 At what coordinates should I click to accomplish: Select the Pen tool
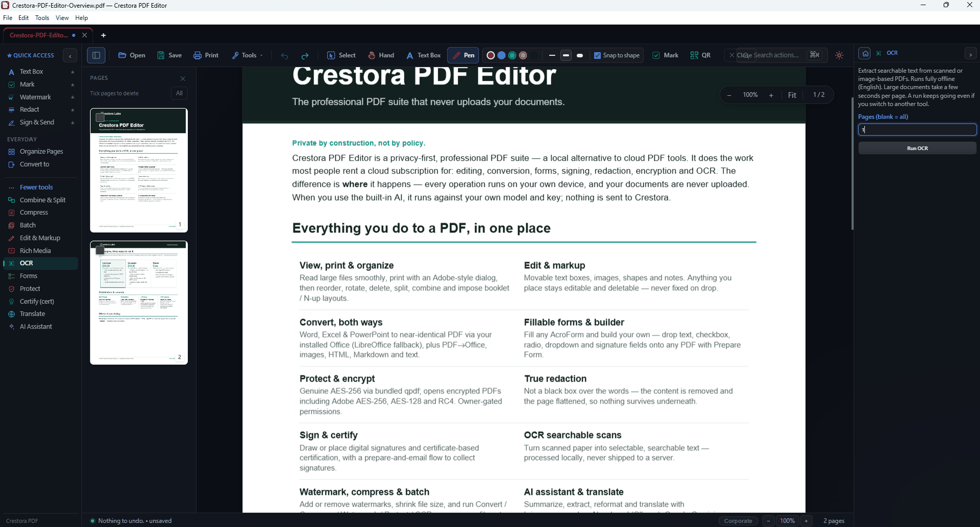(x=463, y=55)
